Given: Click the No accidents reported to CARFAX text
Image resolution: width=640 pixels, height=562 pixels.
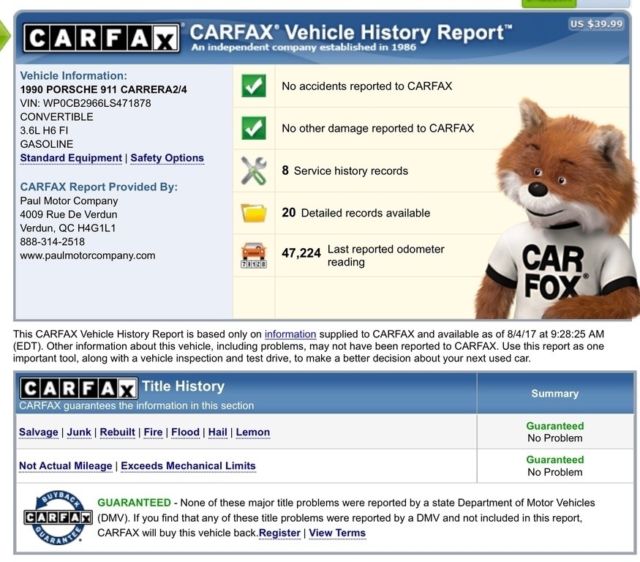Looking at the screenshot, I should (367, 86).
